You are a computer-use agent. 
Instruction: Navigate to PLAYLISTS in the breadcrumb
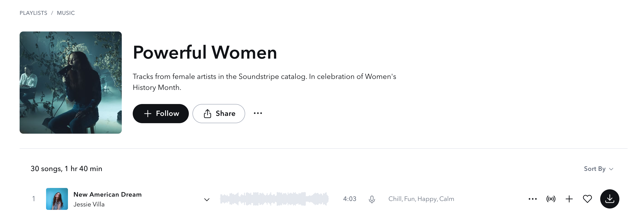point(33,13)
